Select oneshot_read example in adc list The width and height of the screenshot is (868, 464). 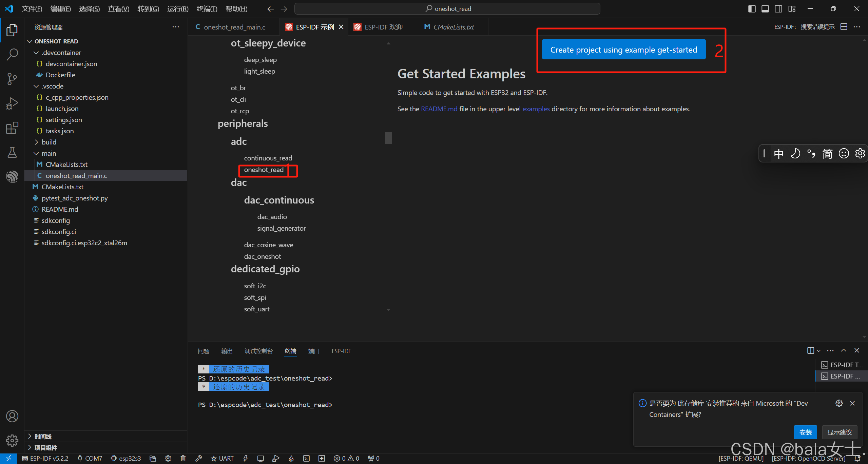click(264, 170)
